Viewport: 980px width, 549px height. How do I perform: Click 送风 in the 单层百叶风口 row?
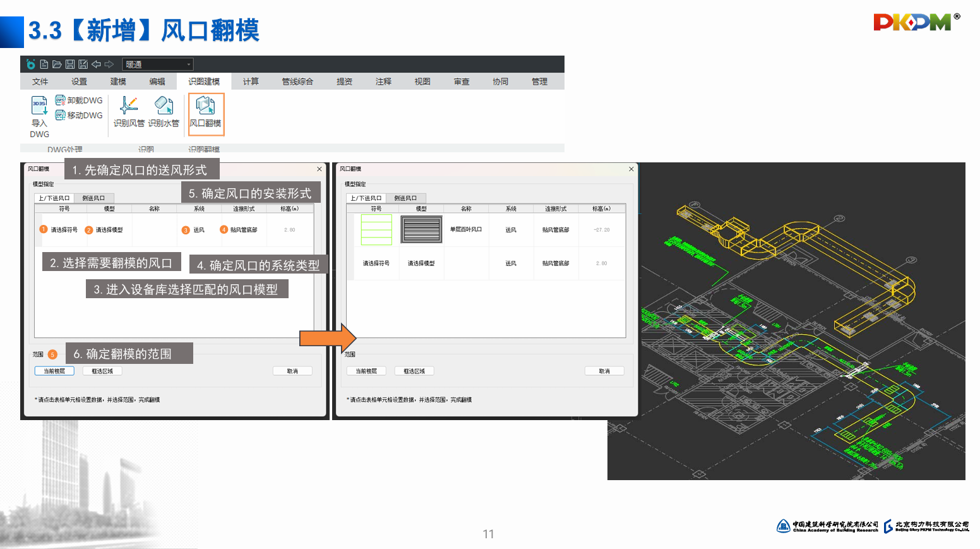point(511,230)
